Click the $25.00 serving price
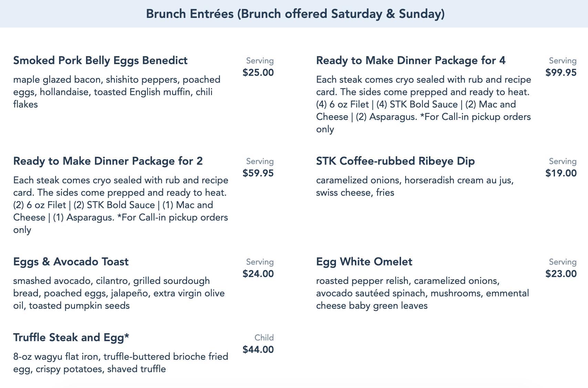The image size is (588, 388). [x=258, y=73]
